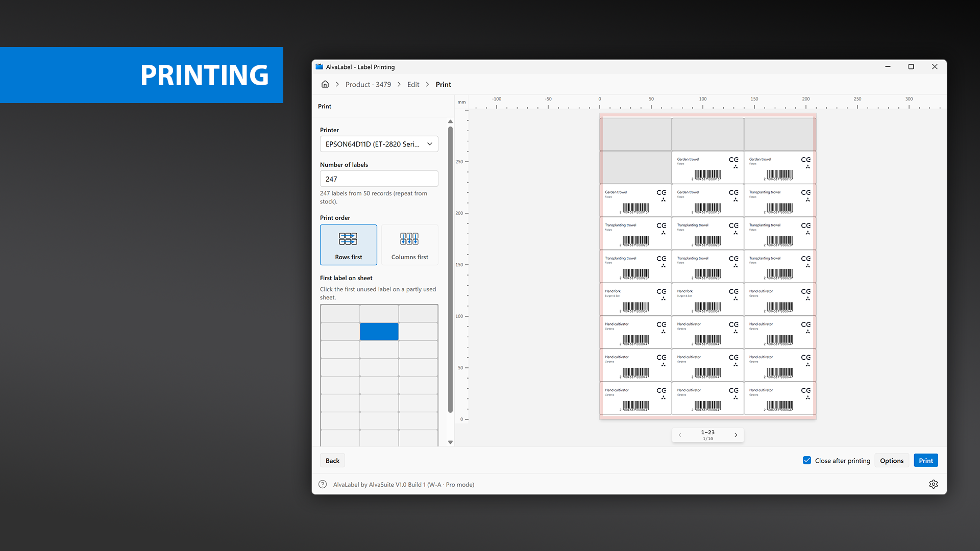Click the Back button
This screenshot has width=980, height=551.
333,461
